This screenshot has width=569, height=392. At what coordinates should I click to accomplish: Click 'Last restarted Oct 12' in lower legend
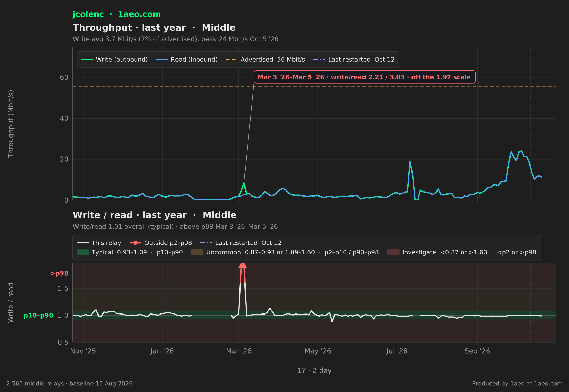(241, 243)
